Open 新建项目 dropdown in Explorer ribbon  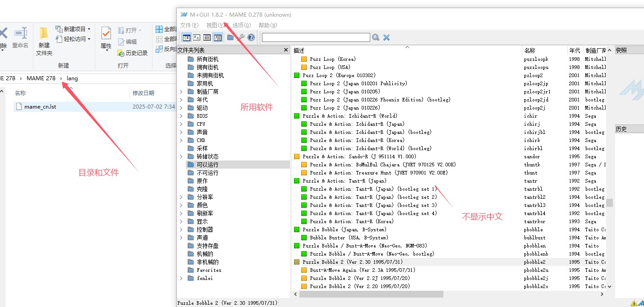point(73,29)
